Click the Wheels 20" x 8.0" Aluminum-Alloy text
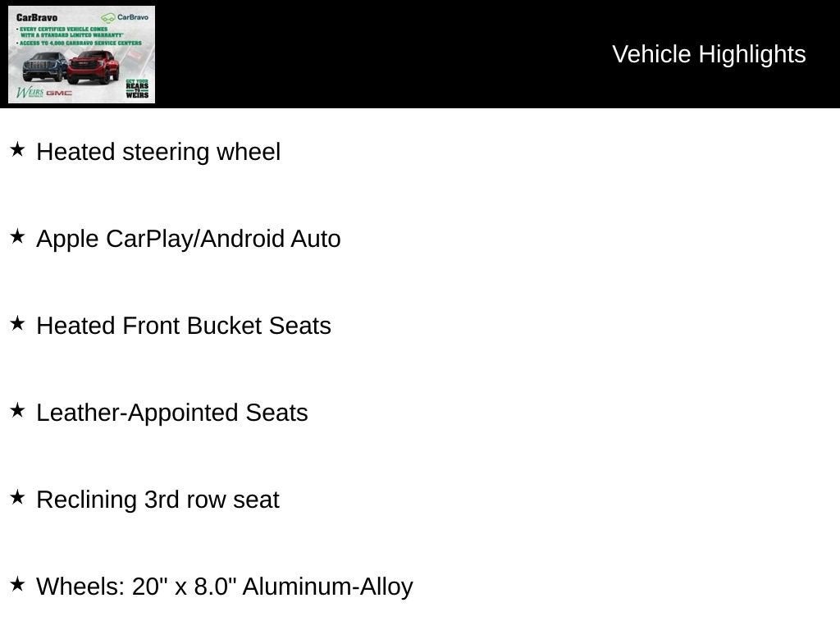The image size is (840, 630). coord(225,587)
